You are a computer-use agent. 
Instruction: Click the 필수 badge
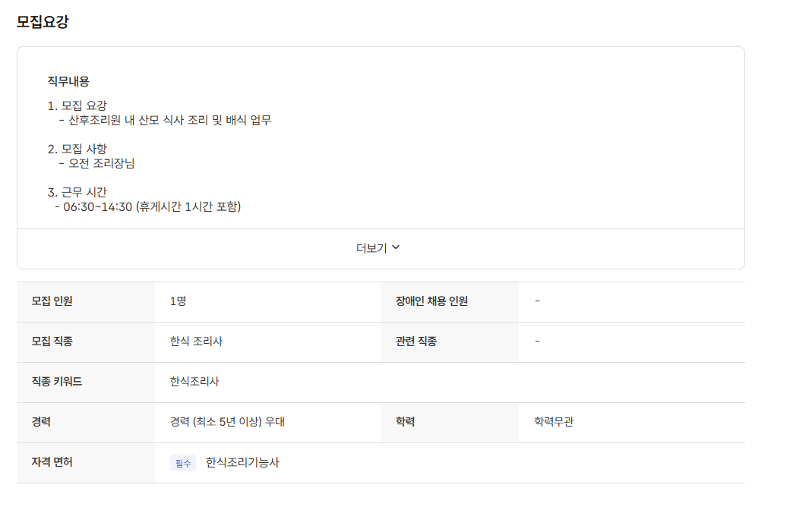(x=183, y=463)
